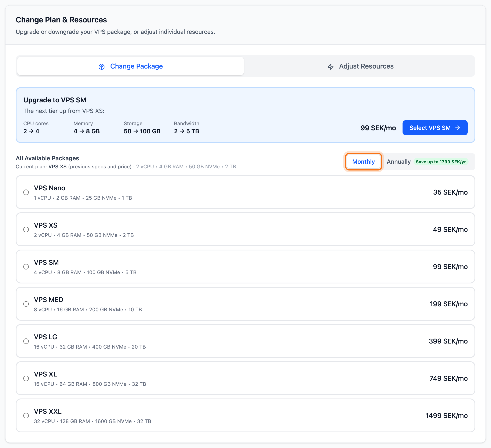
Task: Click the 1499 SEK/mo price
Action: (446, 416)
